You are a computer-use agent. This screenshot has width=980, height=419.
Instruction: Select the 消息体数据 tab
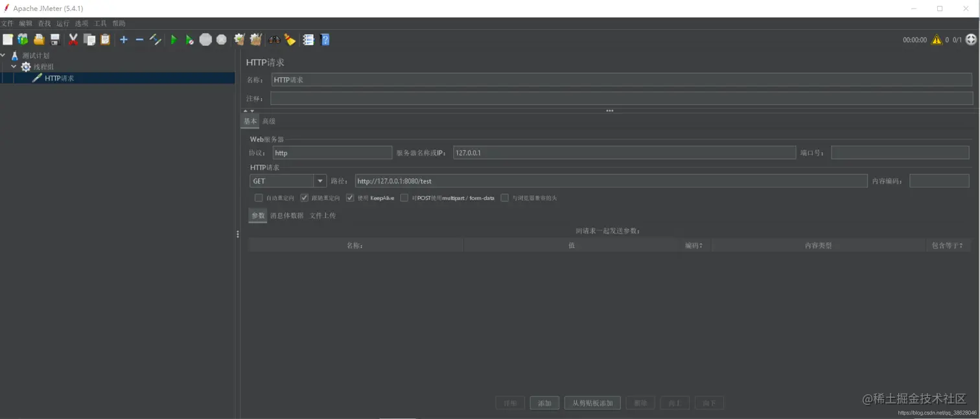tap(286, 215)
